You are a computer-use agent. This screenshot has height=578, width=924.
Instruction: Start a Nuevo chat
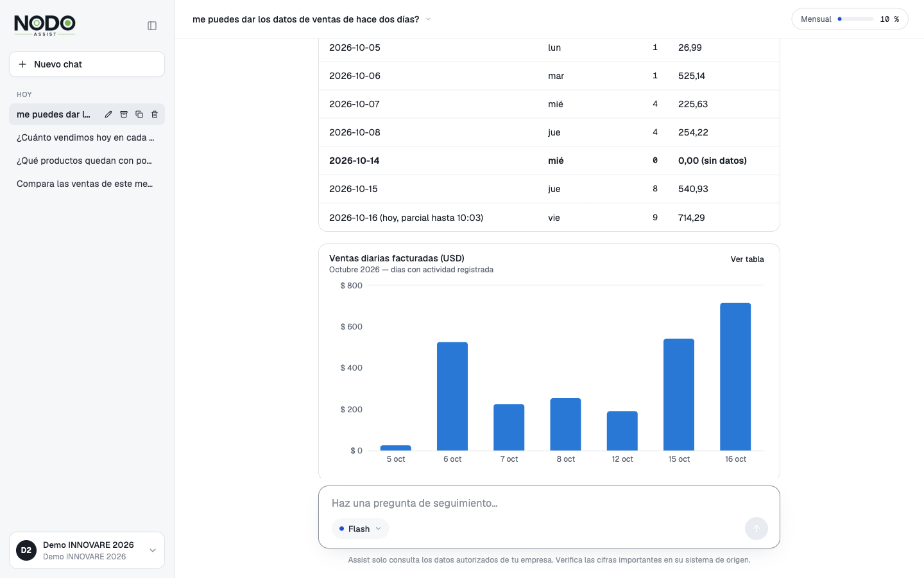(x=87, y=64)
